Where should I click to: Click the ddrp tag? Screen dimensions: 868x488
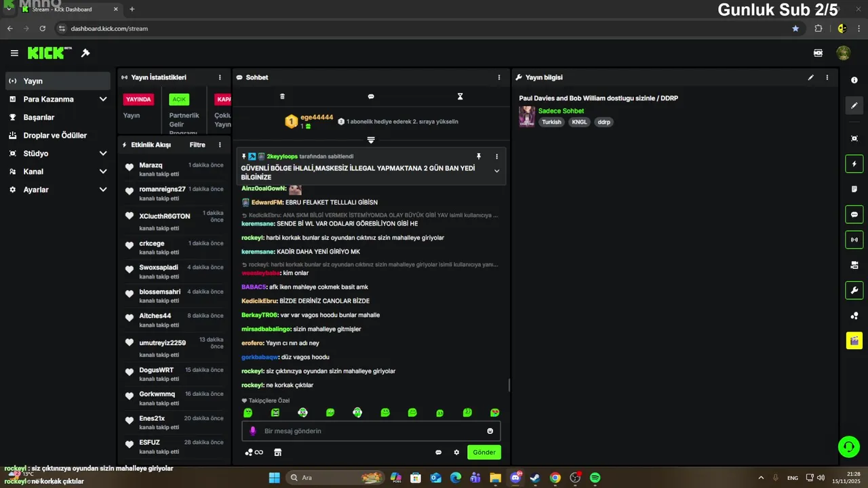(604, 122)
